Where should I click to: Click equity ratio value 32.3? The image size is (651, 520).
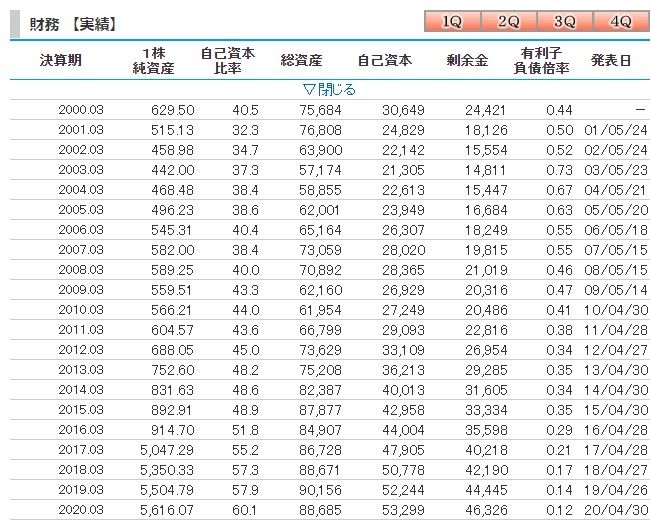tap(245, 130)
